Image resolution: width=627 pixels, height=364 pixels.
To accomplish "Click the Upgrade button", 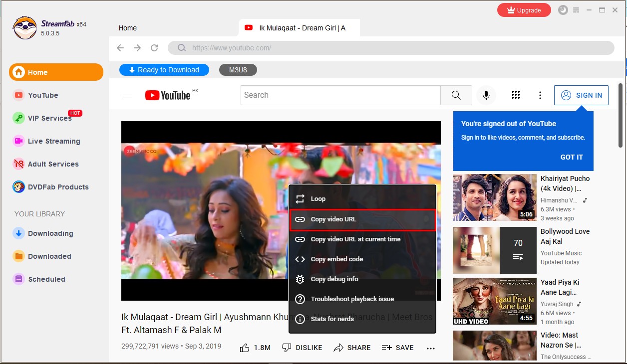I will (524, 10).
